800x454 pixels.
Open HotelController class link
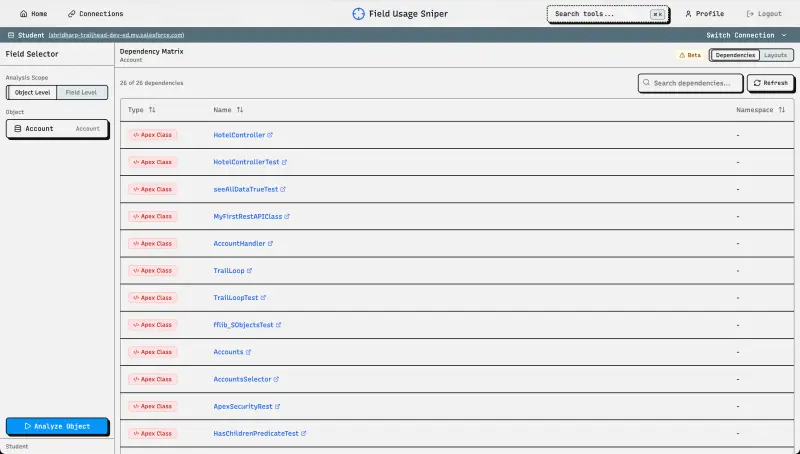239,135
